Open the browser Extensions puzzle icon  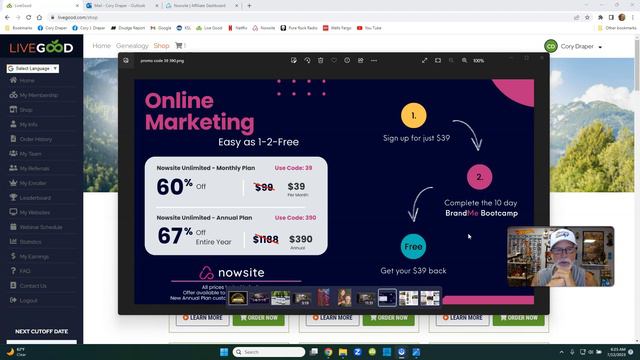coord(600,18)
